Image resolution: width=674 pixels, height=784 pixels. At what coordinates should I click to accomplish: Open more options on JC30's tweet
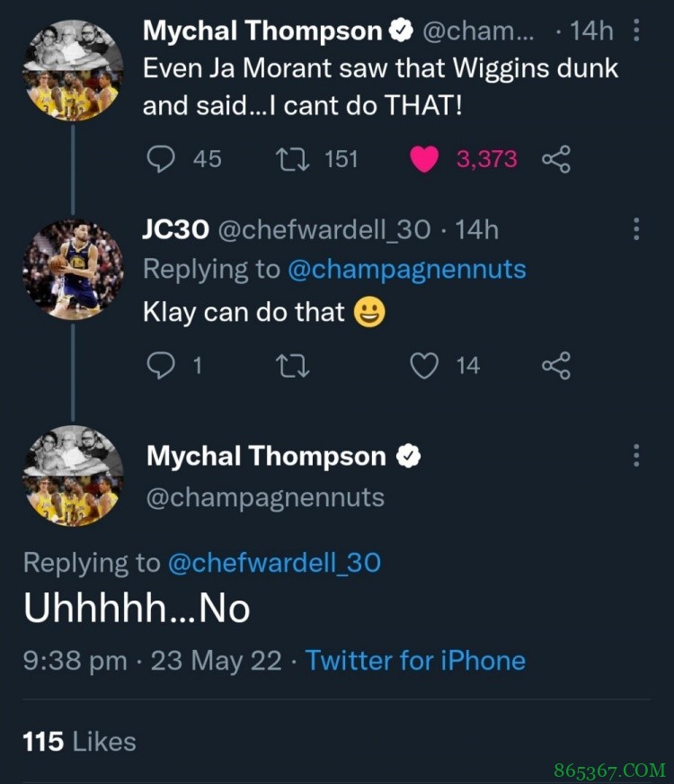pyautogui.click(x=636, y=229)
